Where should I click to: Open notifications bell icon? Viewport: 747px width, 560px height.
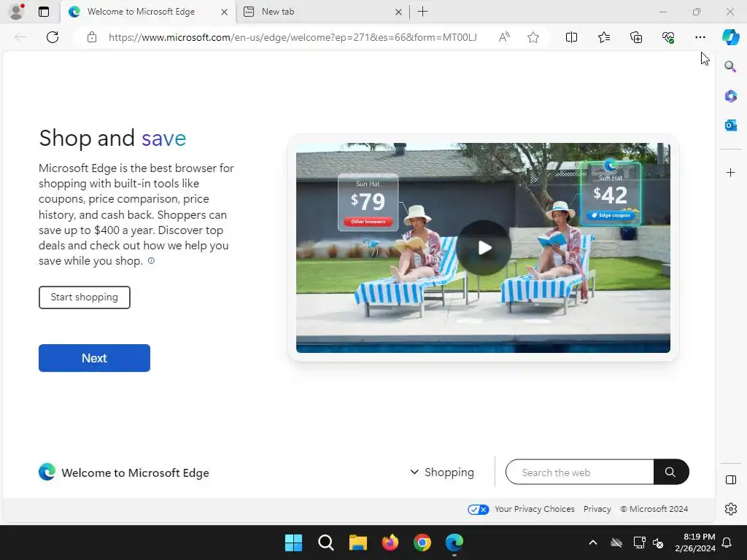coord(727,542)
